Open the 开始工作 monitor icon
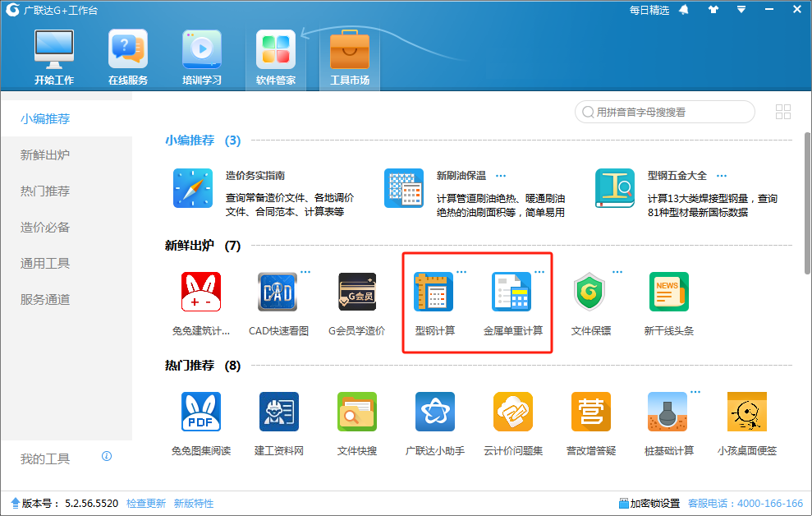Viewport: 812px width, 516px height. click(54, 49)
